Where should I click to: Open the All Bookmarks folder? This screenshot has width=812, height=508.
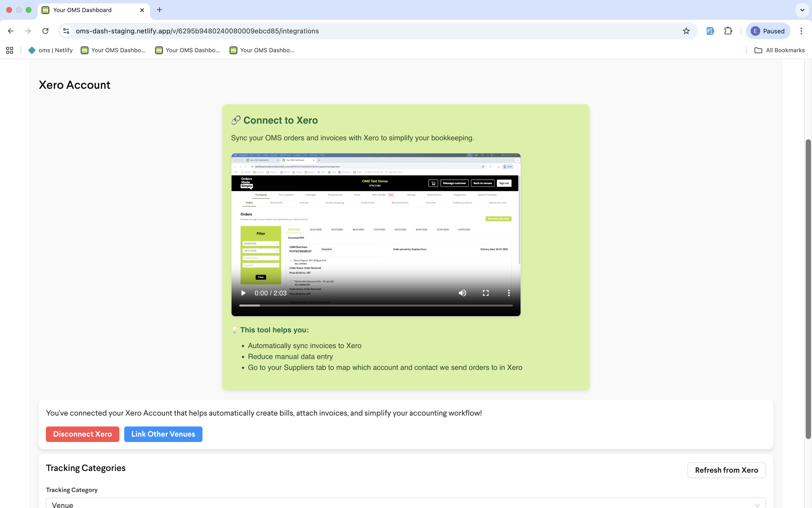779,50
